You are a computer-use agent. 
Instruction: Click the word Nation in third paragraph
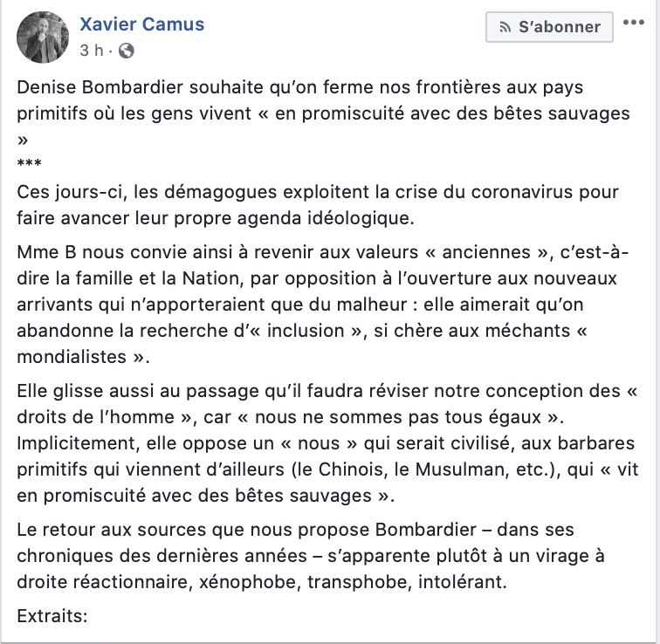(213, 278)
